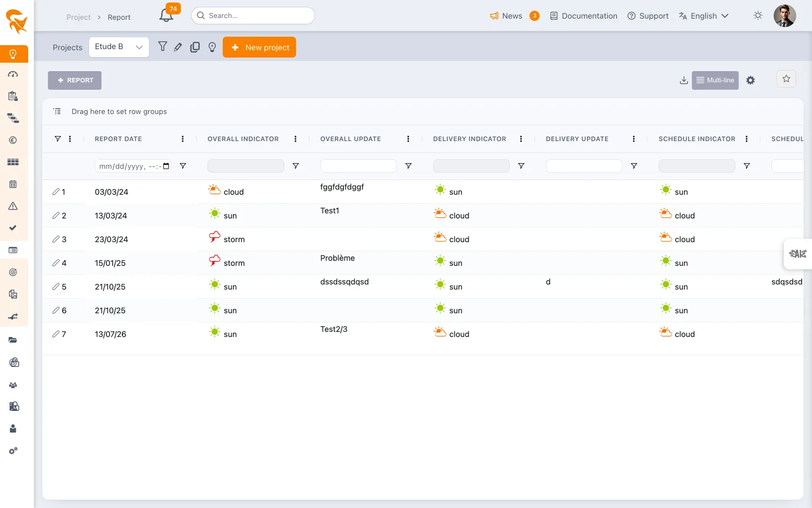Click the Search input field
The image size is (812, 508).
[x=253, y=16]
